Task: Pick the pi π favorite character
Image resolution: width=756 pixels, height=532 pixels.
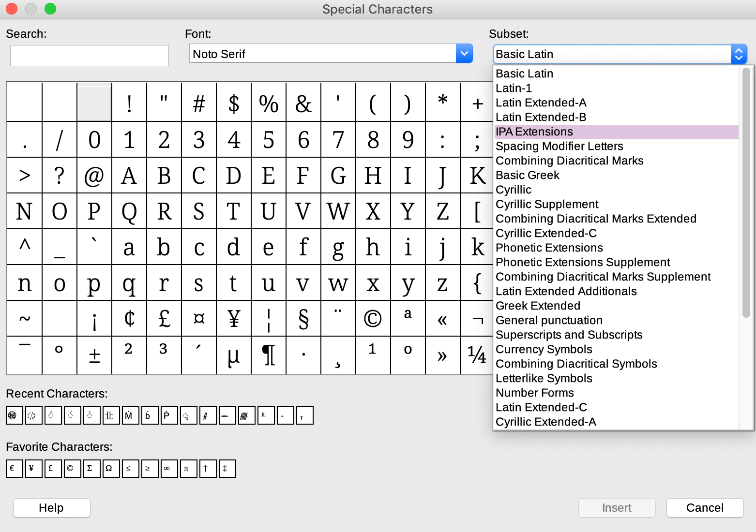Action: (189, 469)
